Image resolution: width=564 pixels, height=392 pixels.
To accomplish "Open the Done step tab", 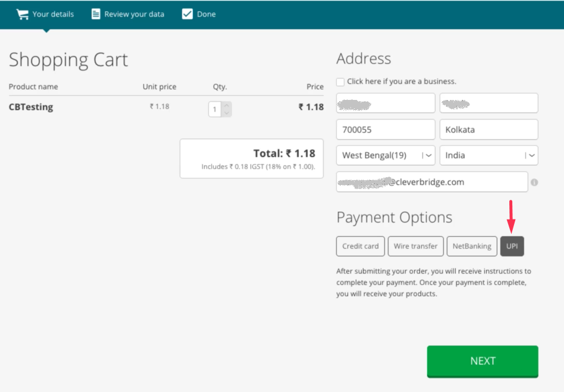I will point(205,14).
